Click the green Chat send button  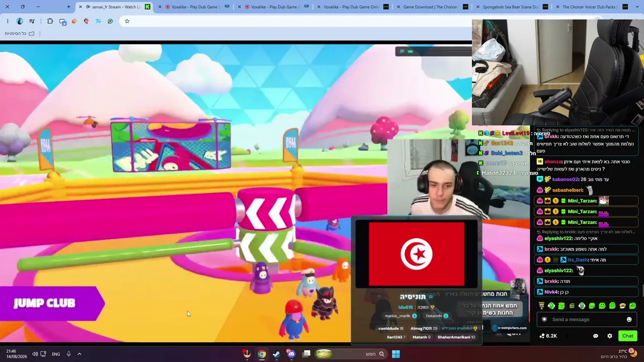click(627, 336)
